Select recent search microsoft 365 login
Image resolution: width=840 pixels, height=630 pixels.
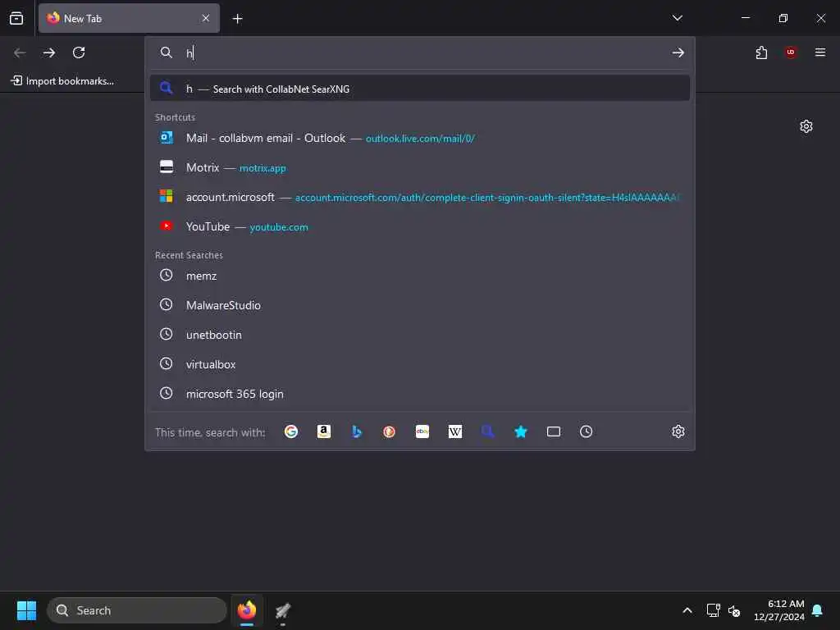[x=420, y=394]
